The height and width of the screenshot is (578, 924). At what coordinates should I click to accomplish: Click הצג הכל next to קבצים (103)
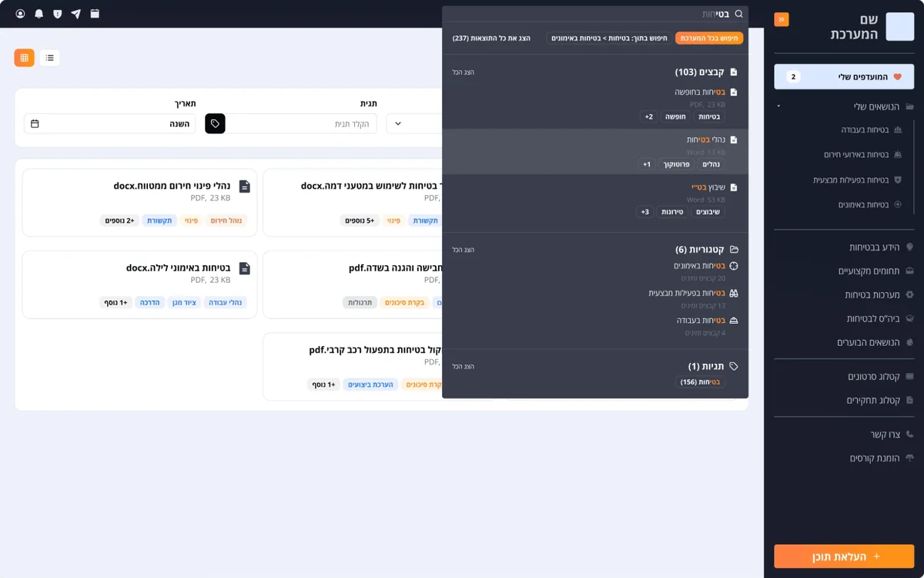point(463,72)
